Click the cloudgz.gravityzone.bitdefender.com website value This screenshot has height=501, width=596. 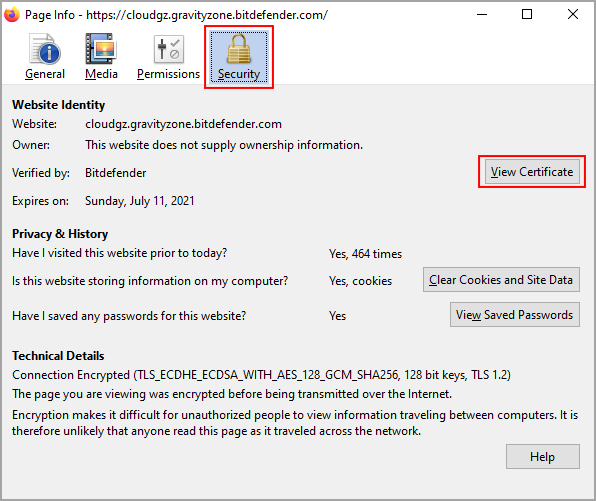point(183,124)
